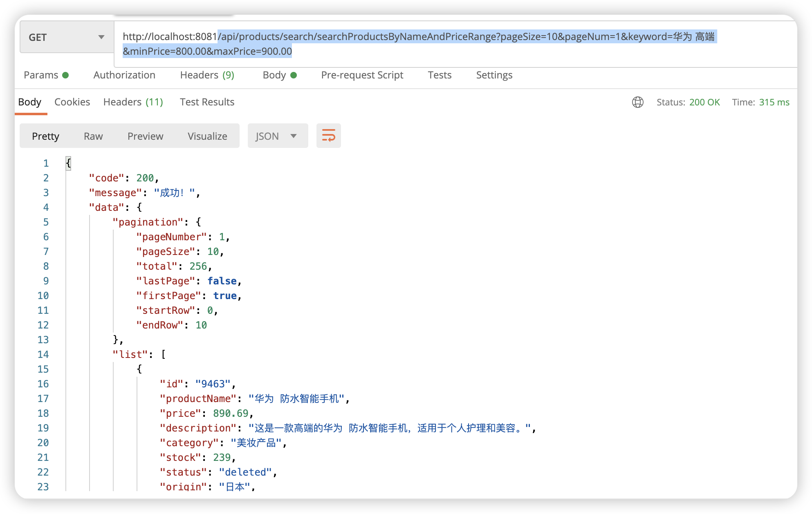Viewport: 812px width, 514px height.
Task: Switch to the Authorization tab
Action: pos(124,75)
